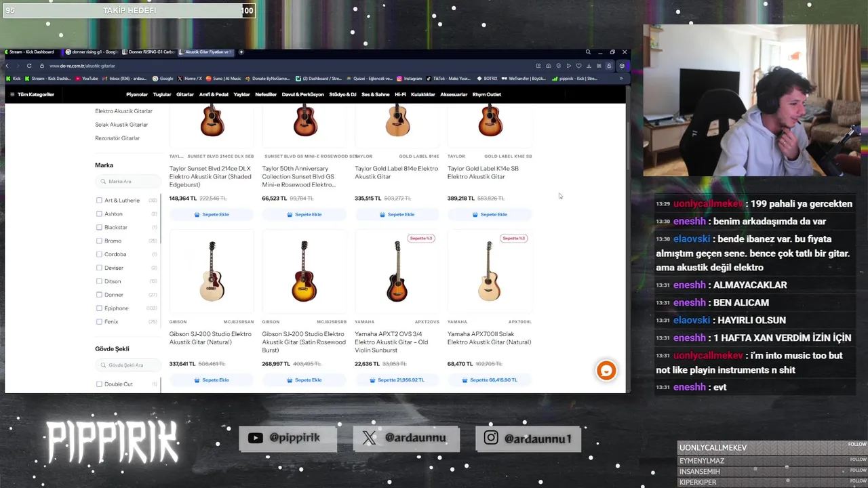Switch to the Donner RISING-G1 Carbon tab

pos(149,52)
